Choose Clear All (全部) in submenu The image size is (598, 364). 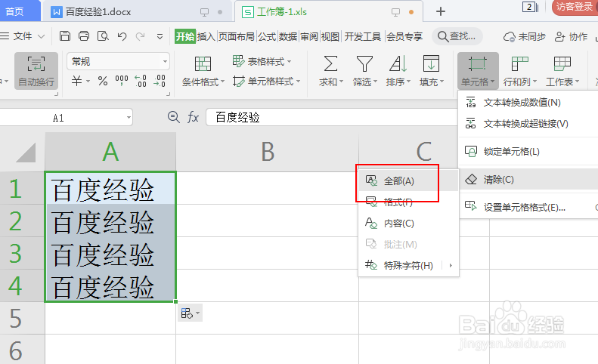pos(408,180)
